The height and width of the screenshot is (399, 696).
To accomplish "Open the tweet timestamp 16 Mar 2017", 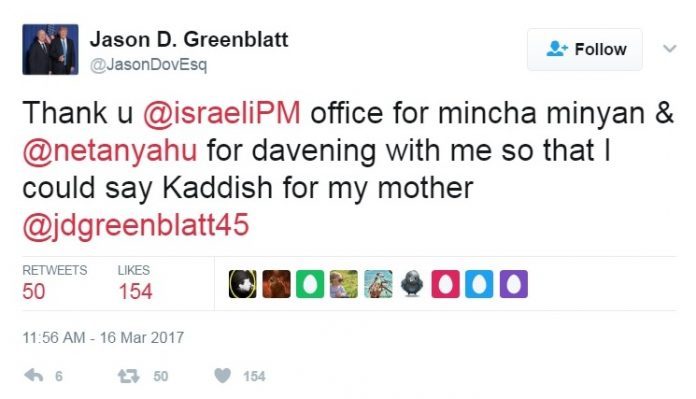I will [x=103, y=338].
